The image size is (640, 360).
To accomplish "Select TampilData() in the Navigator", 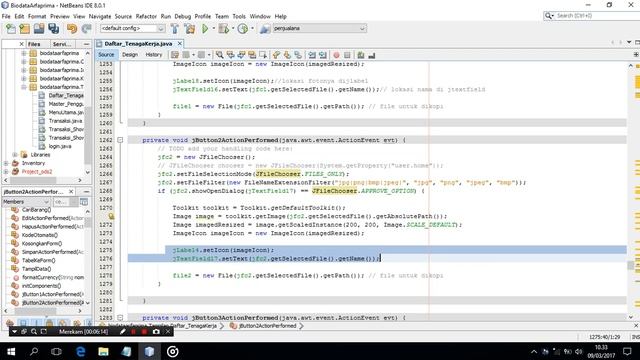I will pyautogui.click(x=37, y=269).
